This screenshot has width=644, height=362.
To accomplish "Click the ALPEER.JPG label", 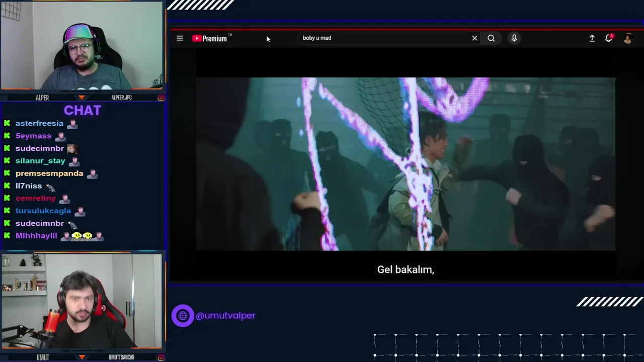I will coord(121,98).
